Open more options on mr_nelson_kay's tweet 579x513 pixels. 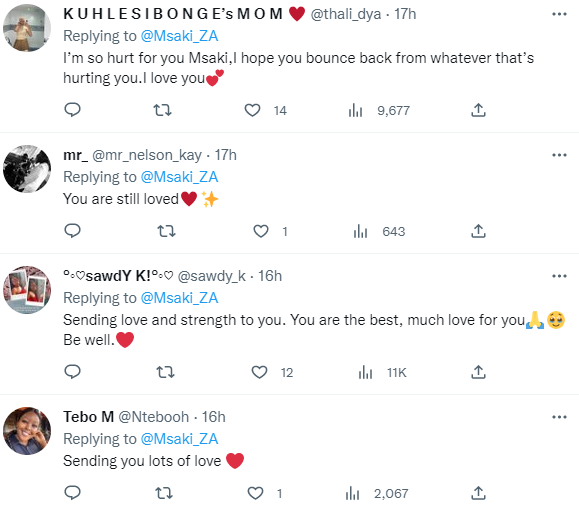pos(559,155)
